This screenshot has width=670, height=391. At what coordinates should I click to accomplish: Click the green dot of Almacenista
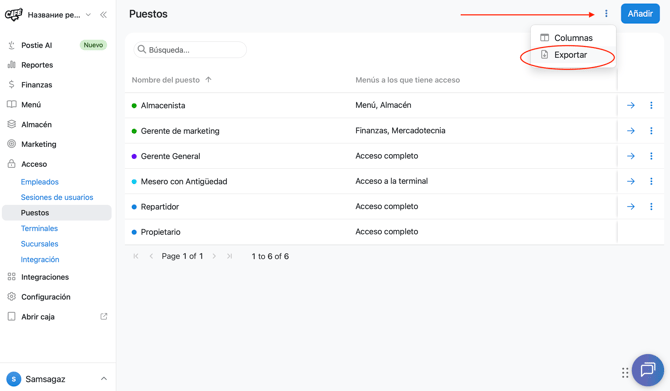point(134,106)
